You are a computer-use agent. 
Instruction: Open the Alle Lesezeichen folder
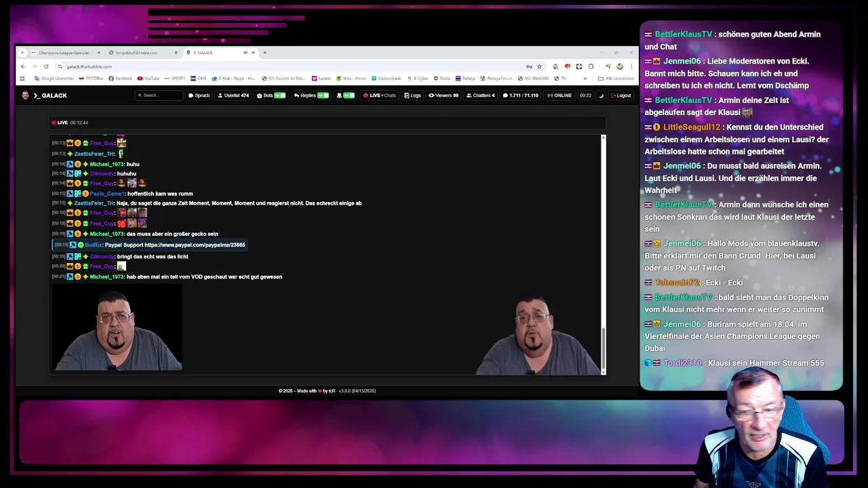(616, 79)
